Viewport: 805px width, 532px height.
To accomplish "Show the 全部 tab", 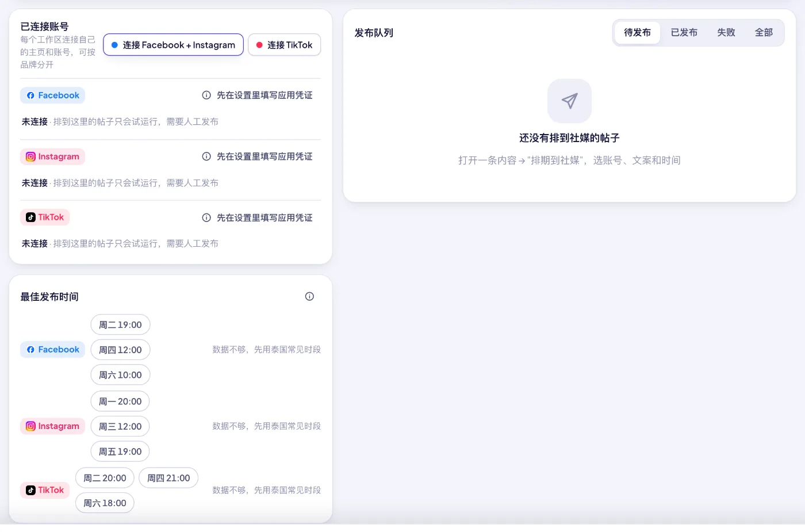I will (764, 33).
